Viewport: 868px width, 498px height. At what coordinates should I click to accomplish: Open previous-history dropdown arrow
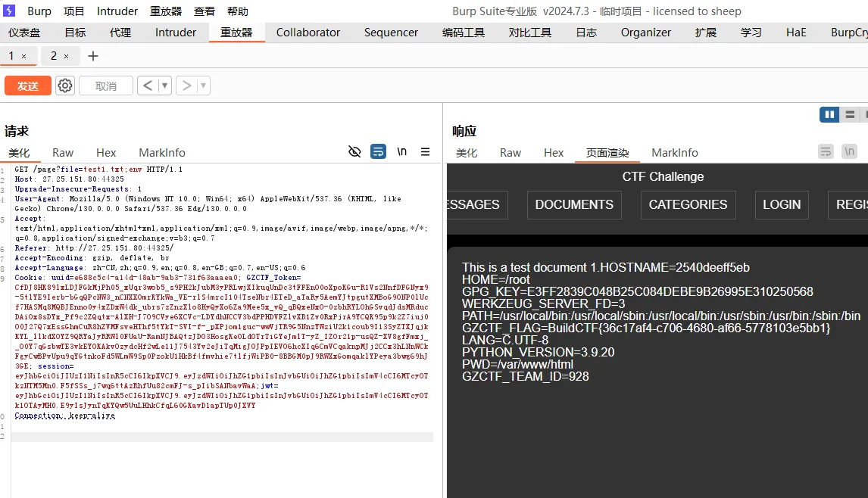coord(164,86)
